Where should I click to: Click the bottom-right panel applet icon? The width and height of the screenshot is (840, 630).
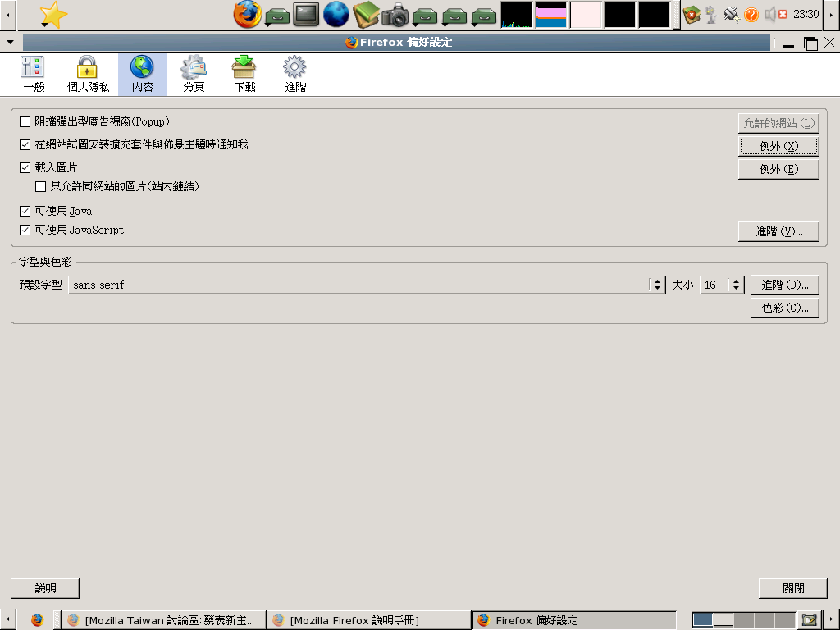coord(809,620)
